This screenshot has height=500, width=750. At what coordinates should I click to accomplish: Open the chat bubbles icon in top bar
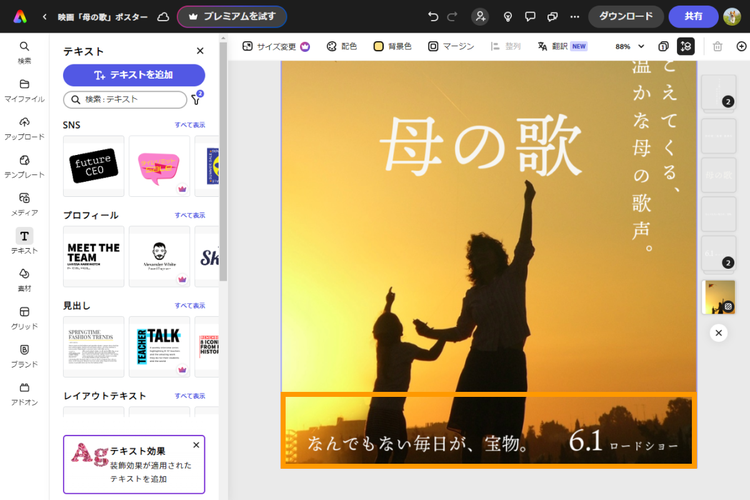click(x=552, y=17)
